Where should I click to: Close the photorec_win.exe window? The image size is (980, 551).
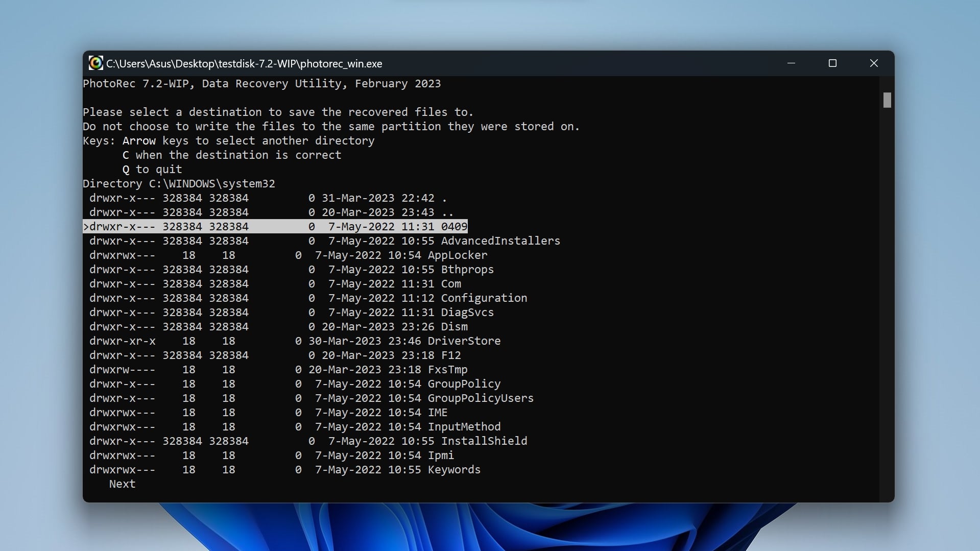coord(874,63)
